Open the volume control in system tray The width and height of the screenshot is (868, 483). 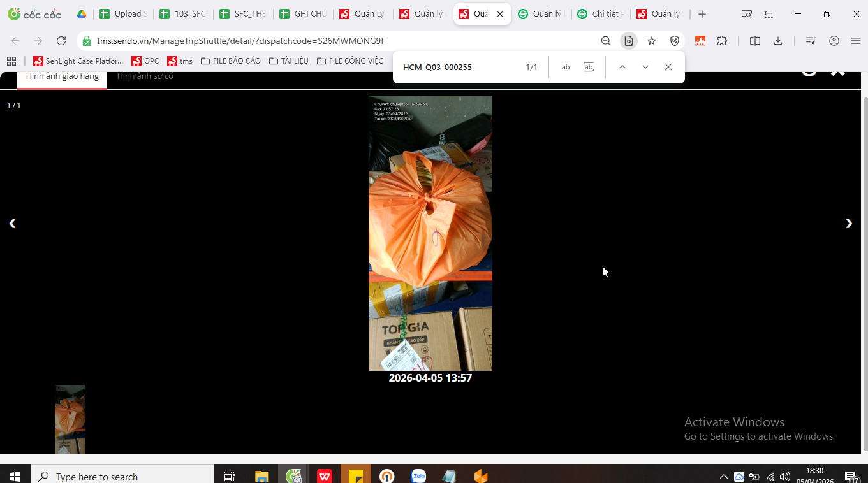point(785,476)
